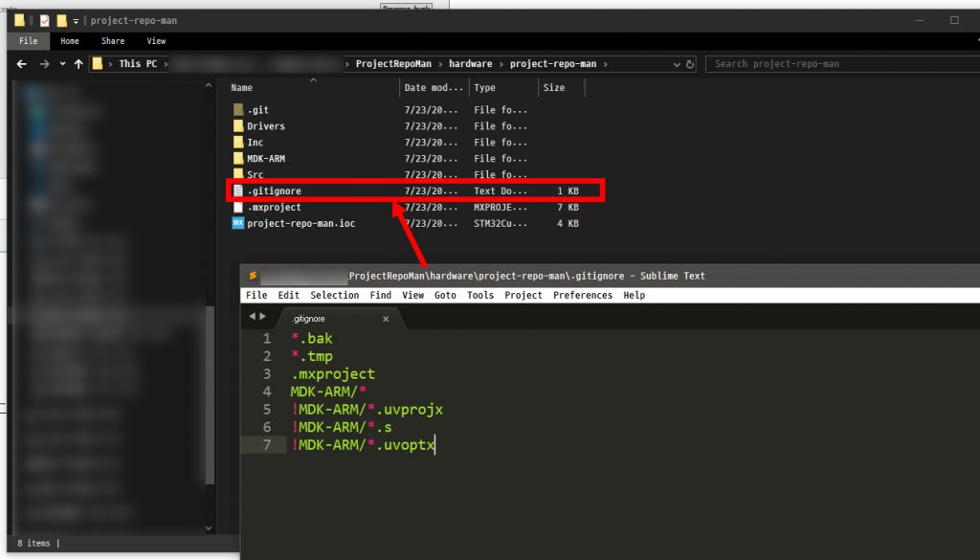Open the File tab in Explorer ribbon
The width and height of the screenshot is (980, 560).
(x=28, y=41)
